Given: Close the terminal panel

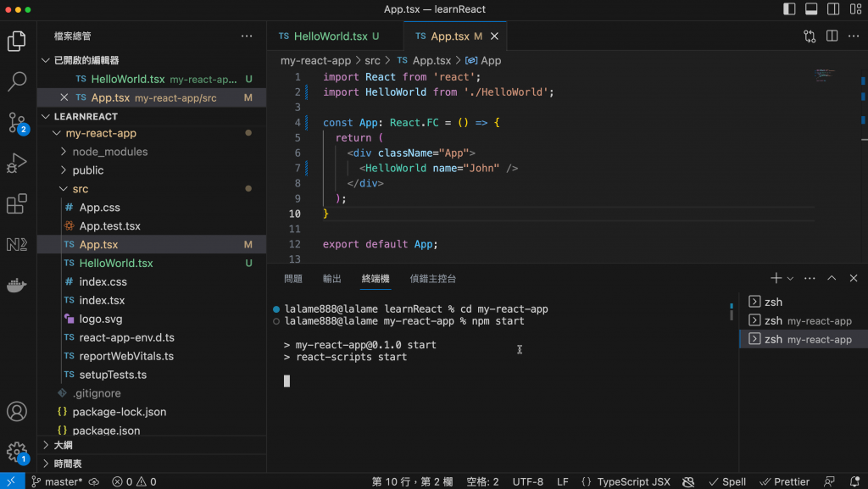Looking at the screenshot, I should 854,278.
